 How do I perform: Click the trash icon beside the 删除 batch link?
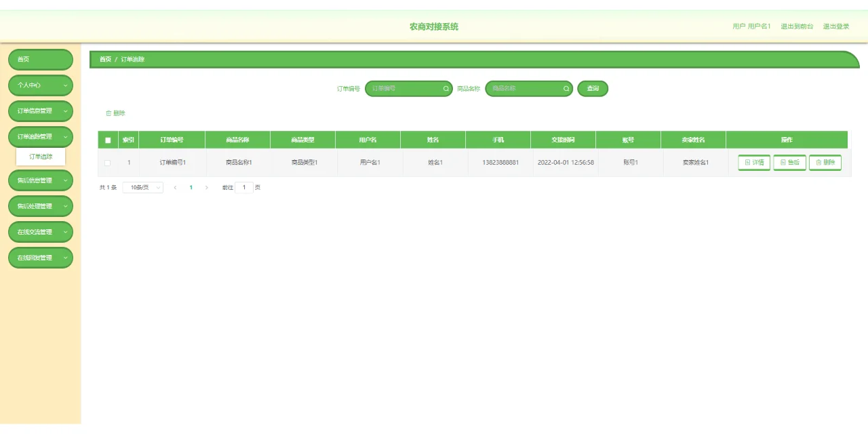coord(108,113)
